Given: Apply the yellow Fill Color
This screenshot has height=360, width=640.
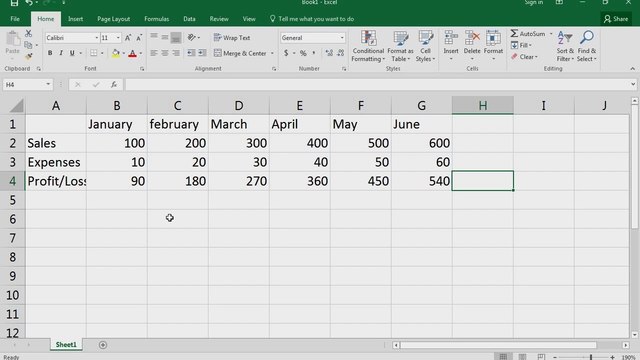Looking at the screenshot, I should click(x=116, y=53).
